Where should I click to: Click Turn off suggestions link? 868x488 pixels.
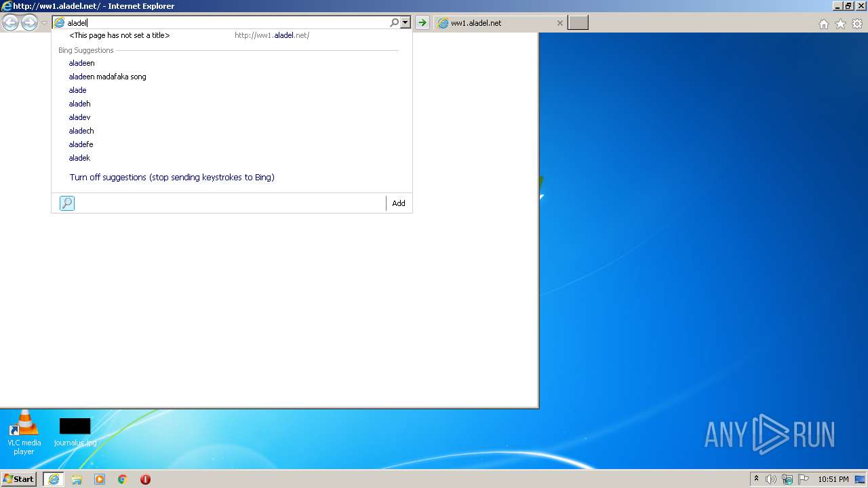172,178
